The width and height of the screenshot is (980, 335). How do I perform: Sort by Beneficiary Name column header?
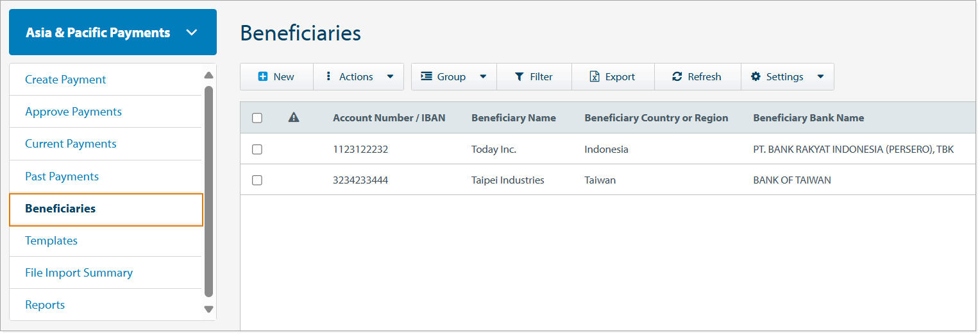[x=513, y=117]
